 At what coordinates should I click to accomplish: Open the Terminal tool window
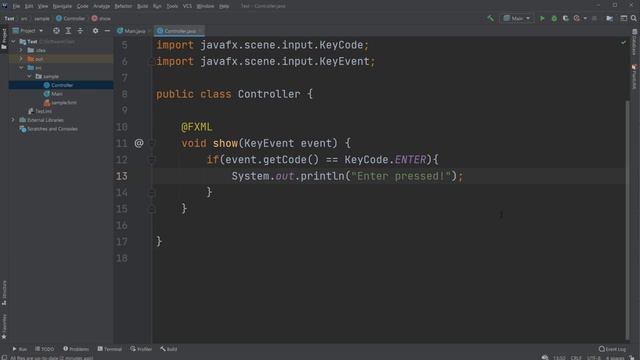click(109, 349)
